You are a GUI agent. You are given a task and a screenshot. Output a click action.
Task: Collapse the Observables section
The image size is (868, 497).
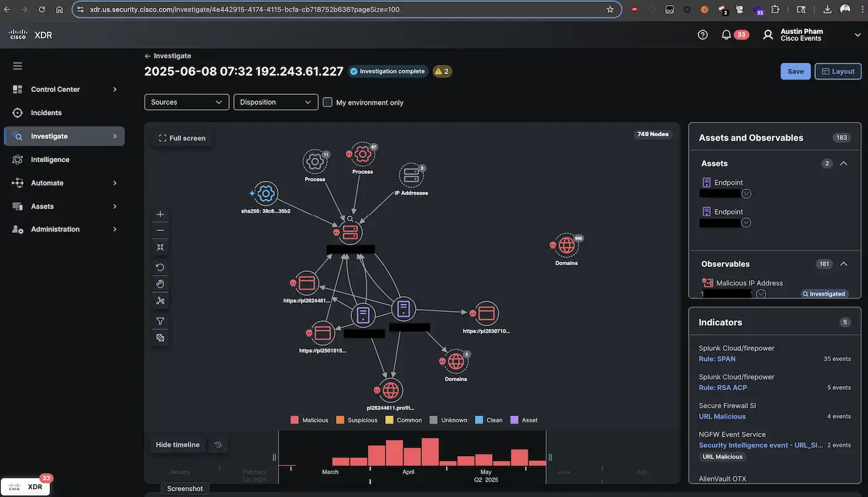coord(843,264)
